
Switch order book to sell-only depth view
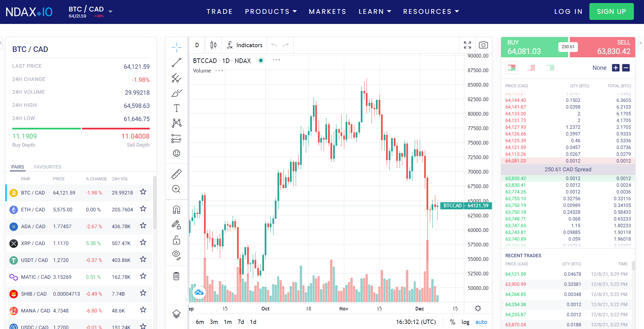coord(531,67)
